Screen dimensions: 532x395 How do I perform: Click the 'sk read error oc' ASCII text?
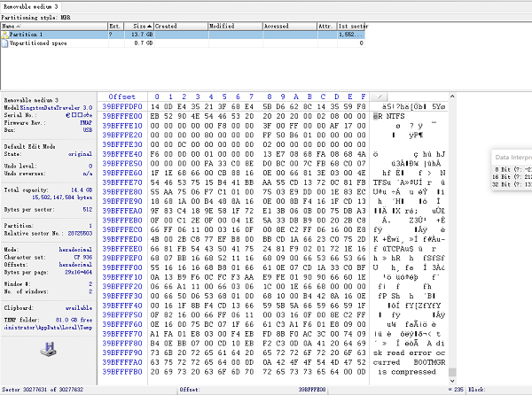tap(409, 353)
